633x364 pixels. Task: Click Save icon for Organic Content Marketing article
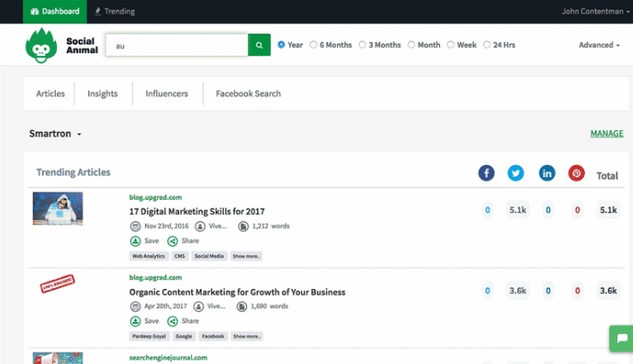(135, 321)
